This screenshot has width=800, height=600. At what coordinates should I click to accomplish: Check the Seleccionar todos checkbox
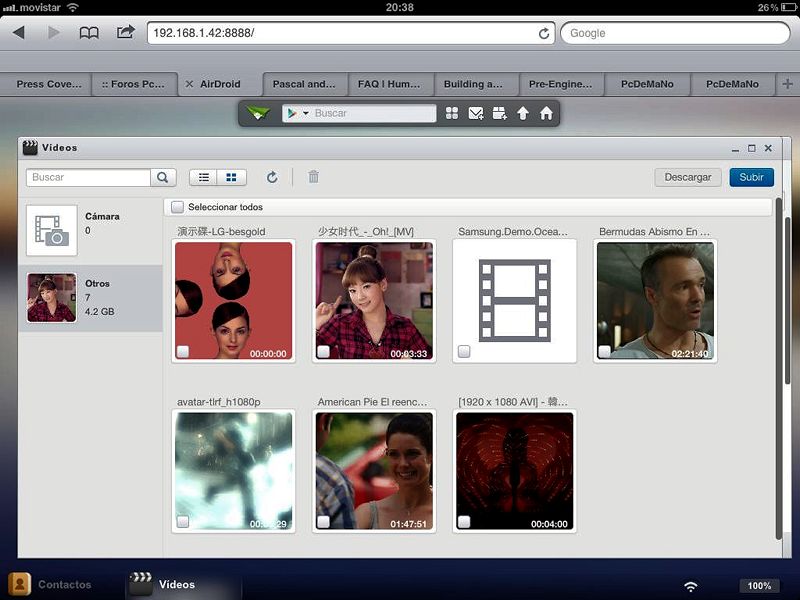(177, 207)
